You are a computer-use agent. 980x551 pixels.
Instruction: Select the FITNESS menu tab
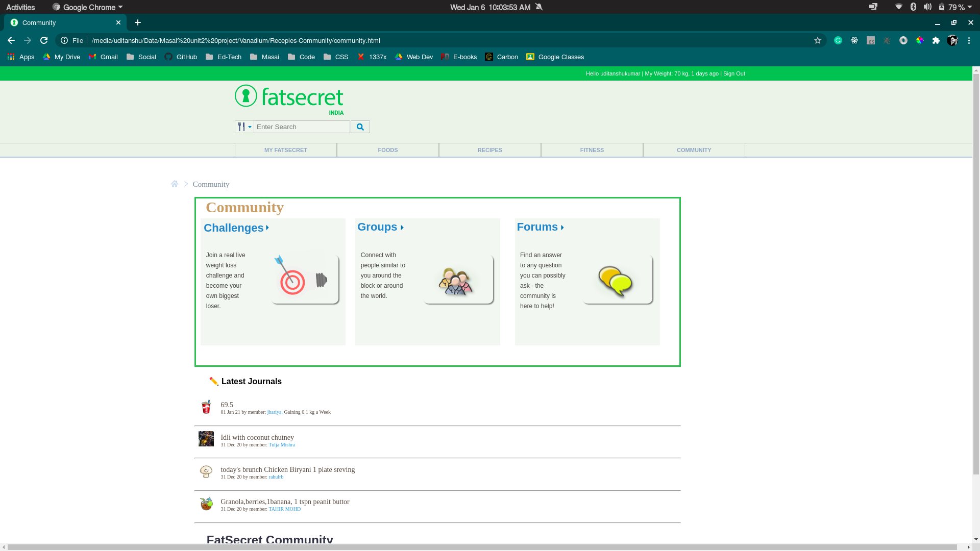coord(592,149)
